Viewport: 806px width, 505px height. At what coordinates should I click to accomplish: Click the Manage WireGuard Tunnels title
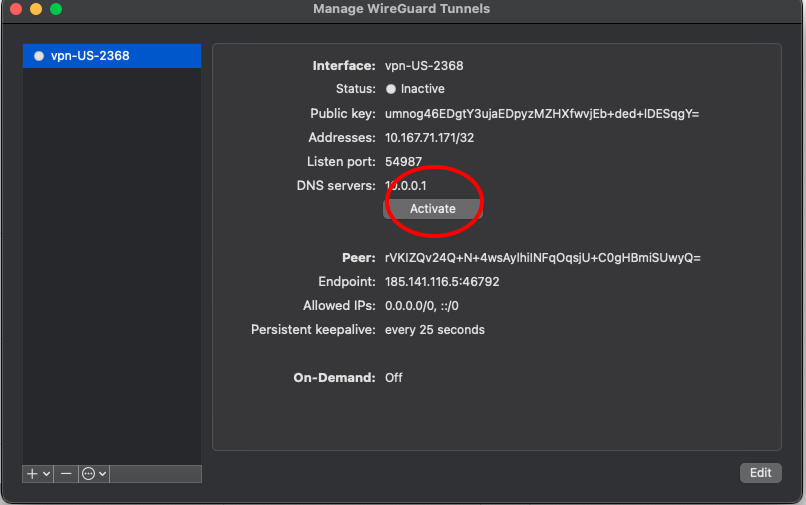pos(401,9)
